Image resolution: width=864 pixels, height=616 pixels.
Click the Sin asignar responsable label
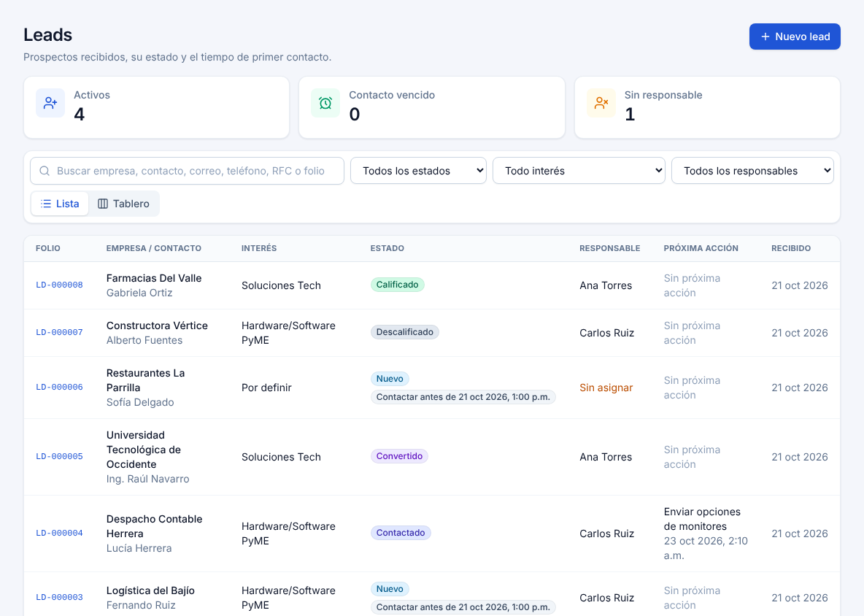[x=606, y=388]
